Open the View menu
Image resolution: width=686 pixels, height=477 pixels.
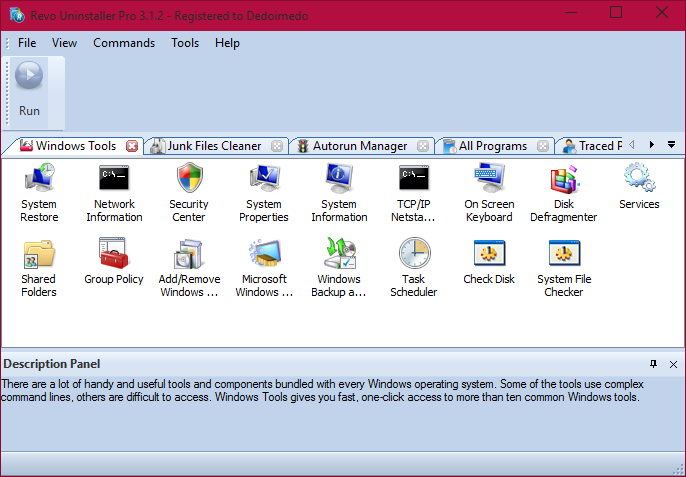coord(64,43)
